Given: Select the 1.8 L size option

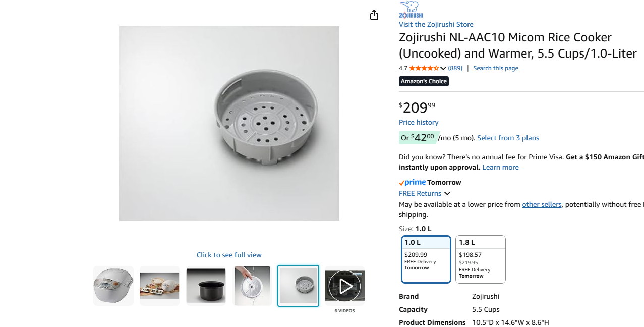Looking at the screenshot, I should click(x=480, y=259).
